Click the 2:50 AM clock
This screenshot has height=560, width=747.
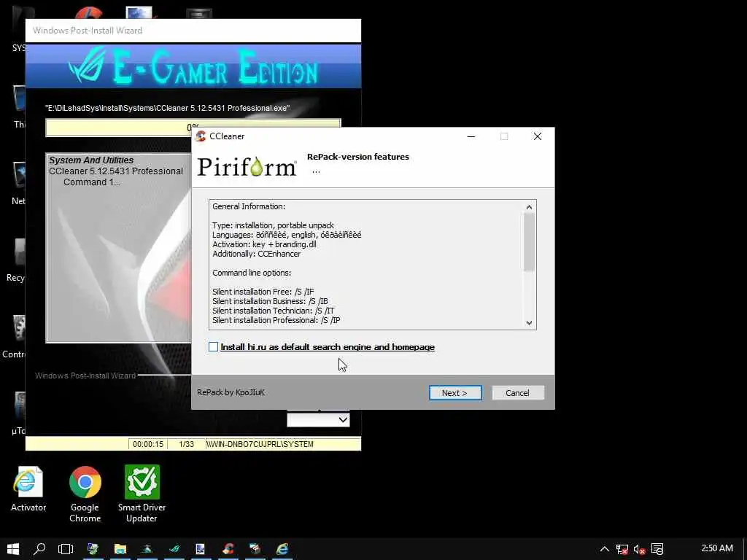(x=717, y=548)
